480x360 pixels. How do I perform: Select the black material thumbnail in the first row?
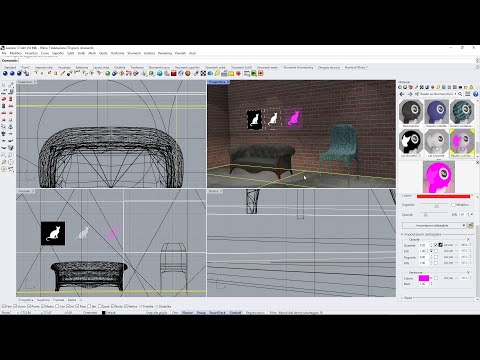pyautogui.click(x=411, y=112)
